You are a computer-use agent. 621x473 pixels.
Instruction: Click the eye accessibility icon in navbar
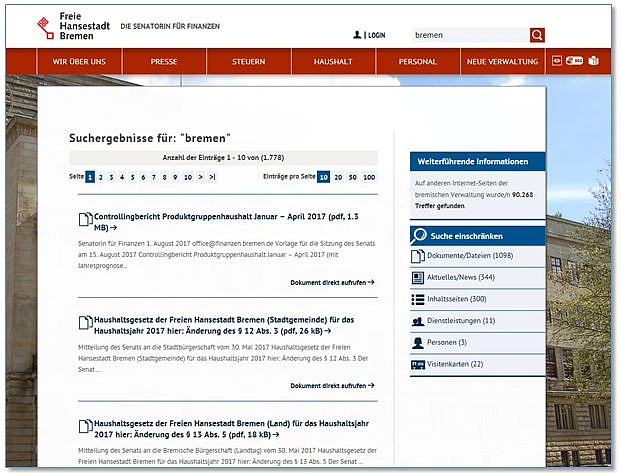558,61
